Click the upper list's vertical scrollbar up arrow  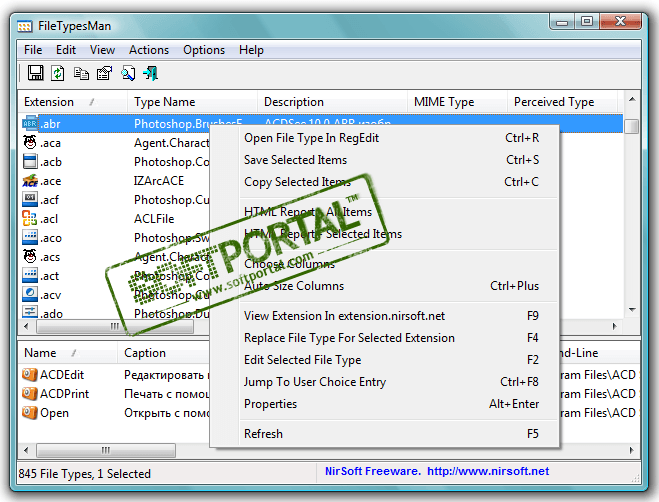click(631, 100)
